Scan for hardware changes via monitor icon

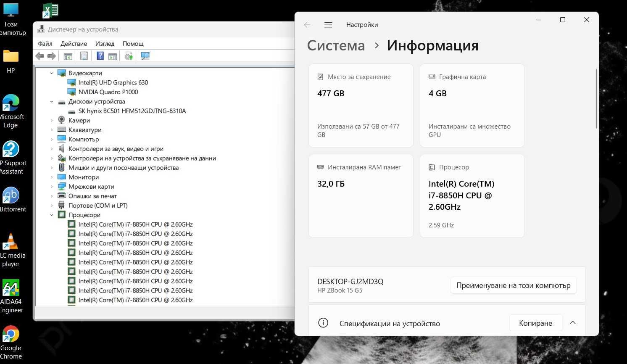click(x=145, y=56)
